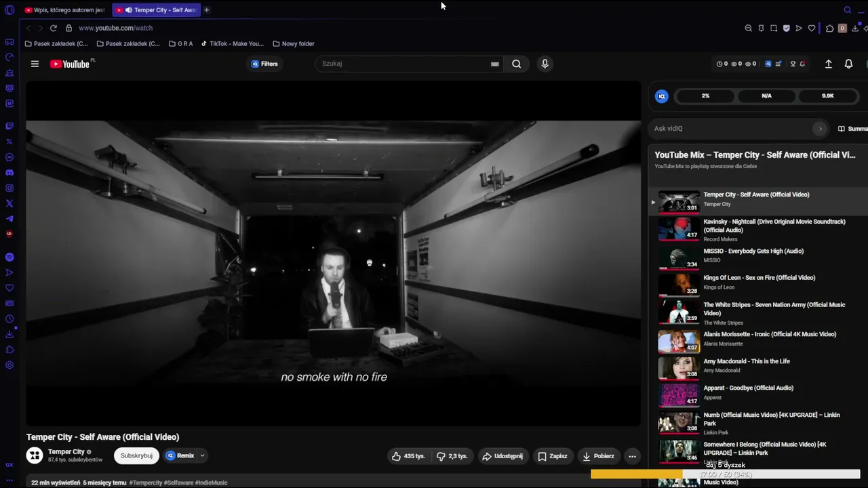Click the Udostępnij share button
Image resolution: width=868 pixels, height=488 pixels.
coord(502,456)
